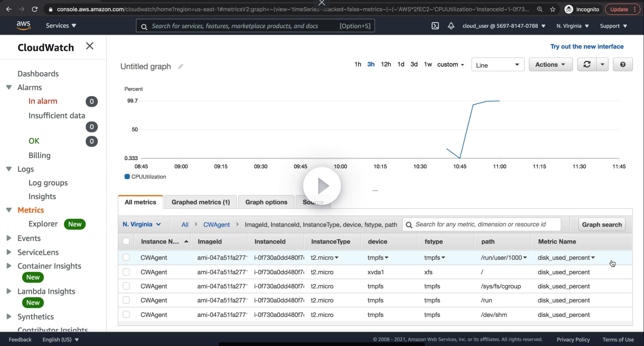Click the Feedback link in footer
Screen dimensions: 644x346
click(x=20, y=339)
